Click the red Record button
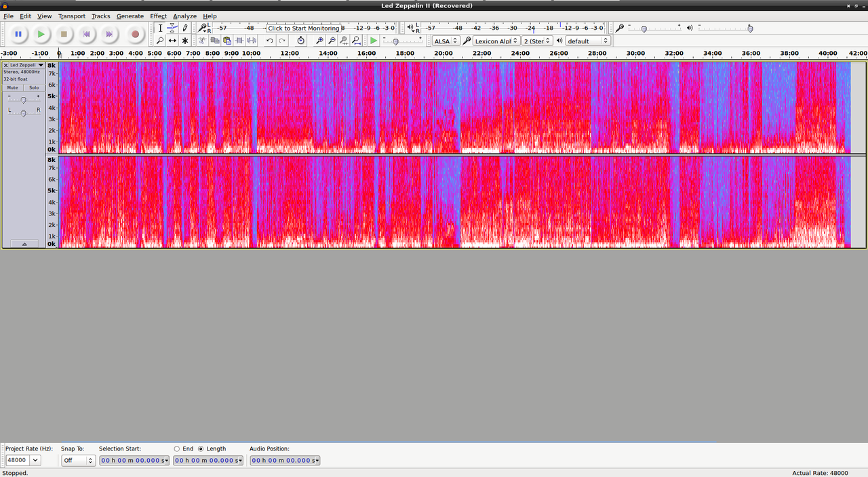868x477 pixels. pyautogui.click(x=135, y=34)
